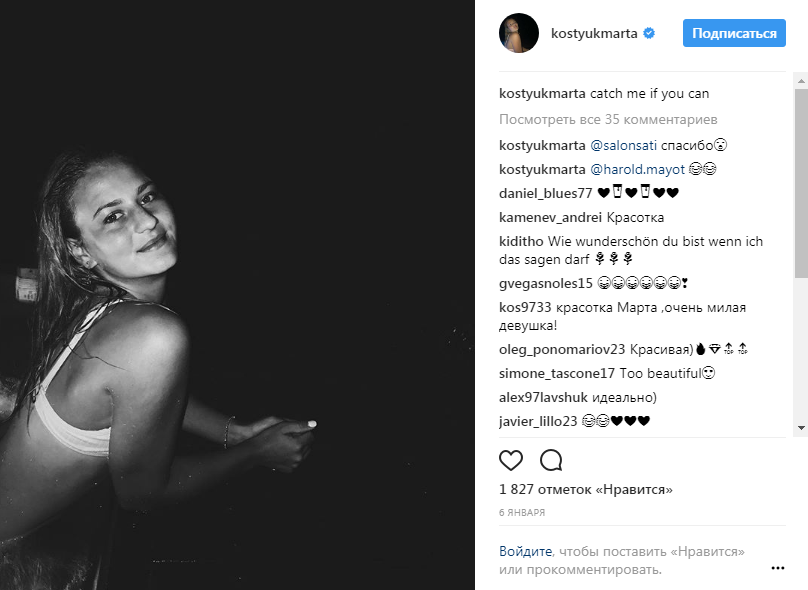
Task: Click the comment speech bubble icon
Action: coord(551,460)
